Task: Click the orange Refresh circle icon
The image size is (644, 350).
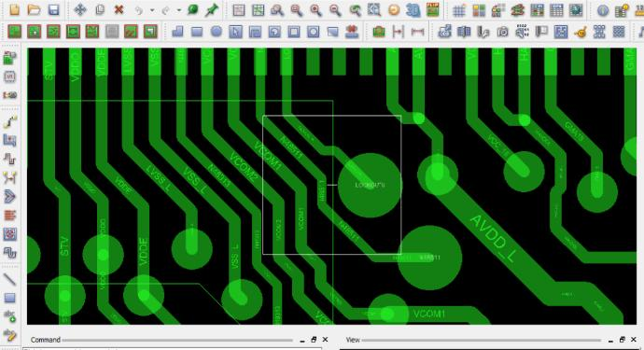Action: (394, 10)
